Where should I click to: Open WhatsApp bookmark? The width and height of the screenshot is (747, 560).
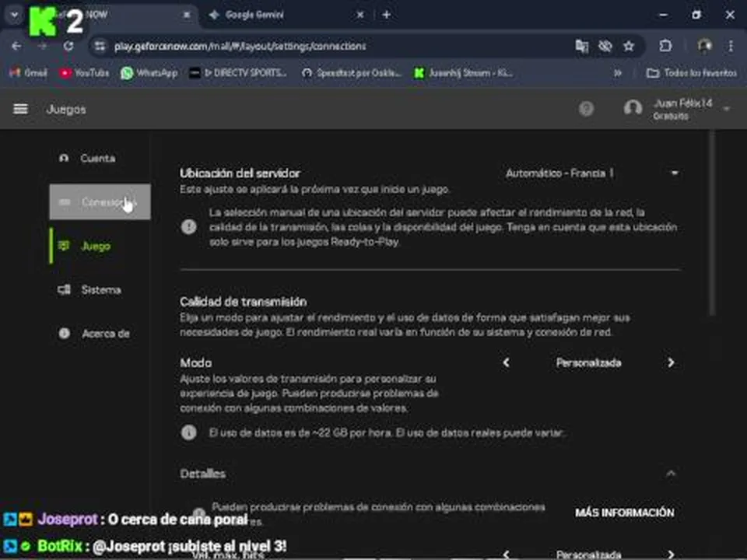click(x=149, y=73)
